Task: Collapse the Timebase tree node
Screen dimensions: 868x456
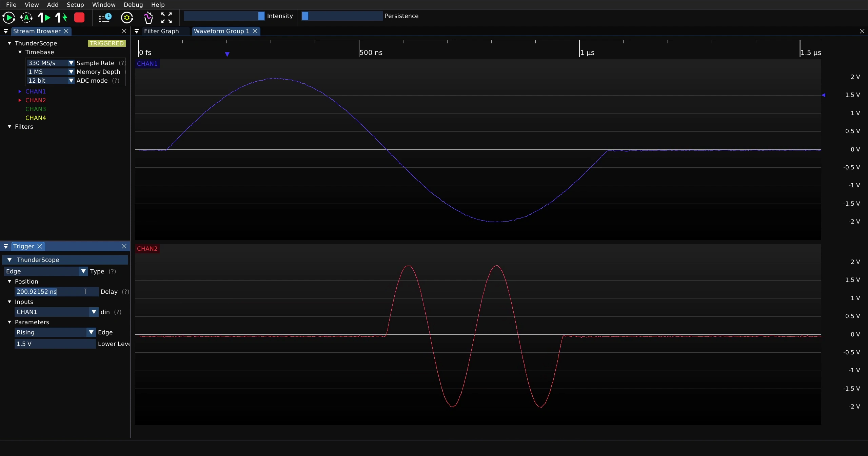Action: (20, 52)
